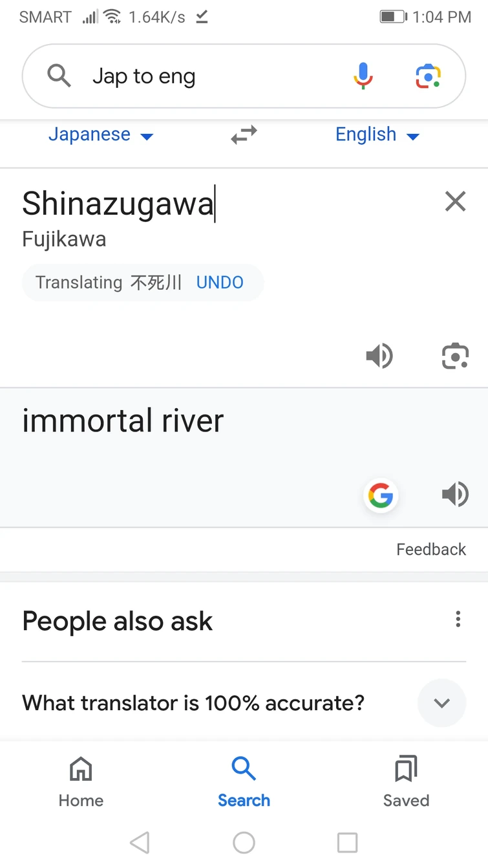Tap the magnifier icon in search bar
This screenshot has width=488, height=868.
59,76
